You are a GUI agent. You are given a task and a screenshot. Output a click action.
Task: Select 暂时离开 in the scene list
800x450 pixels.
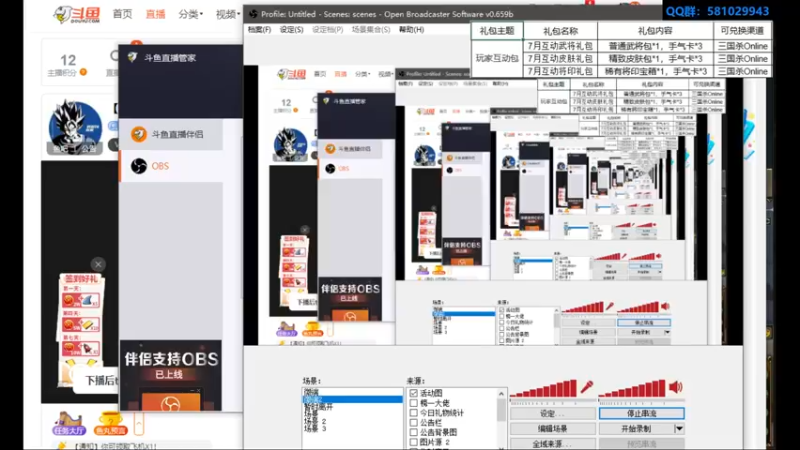(318, 407)
